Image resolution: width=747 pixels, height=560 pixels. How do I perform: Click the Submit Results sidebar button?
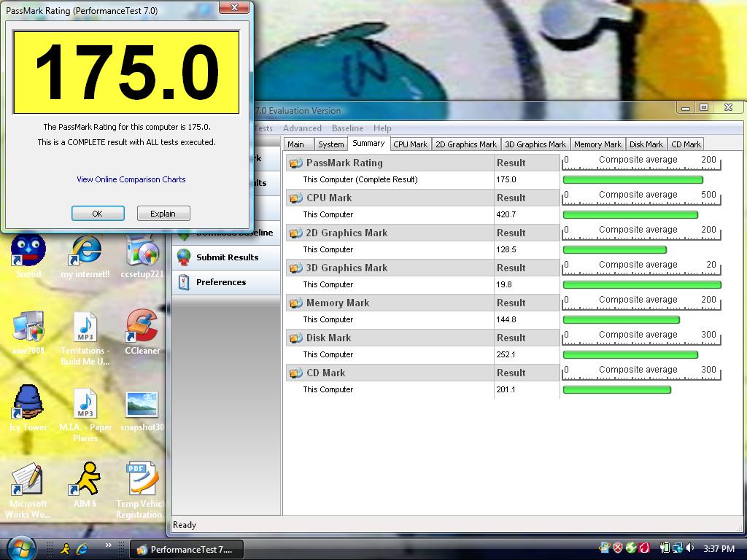click(226, 257)
